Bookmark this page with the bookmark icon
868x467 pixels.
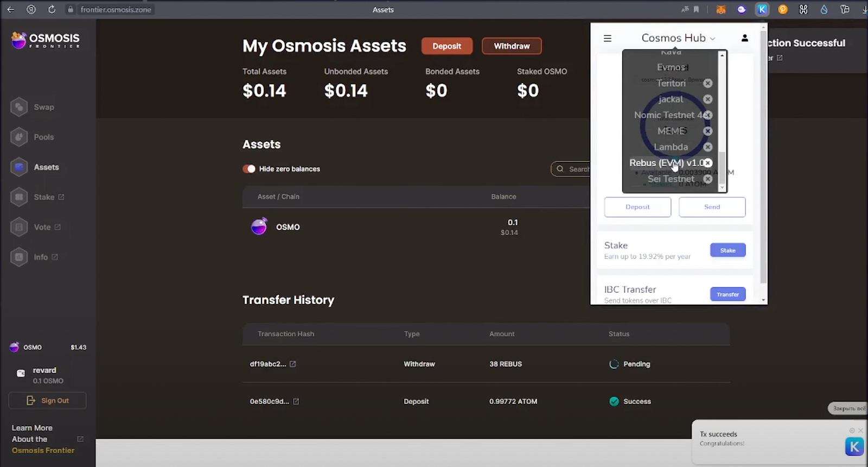[x=697, y=9]
